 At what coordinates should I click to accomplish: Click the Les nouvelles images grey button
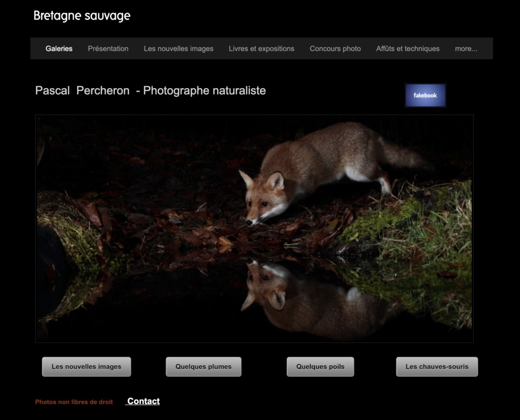(x=86, y=367)
